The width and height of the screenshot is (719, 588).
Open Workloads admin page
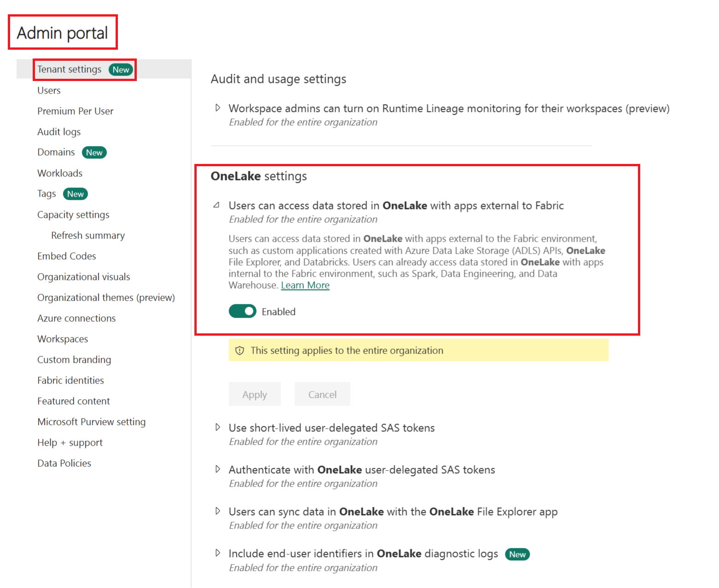click(60, 173)
